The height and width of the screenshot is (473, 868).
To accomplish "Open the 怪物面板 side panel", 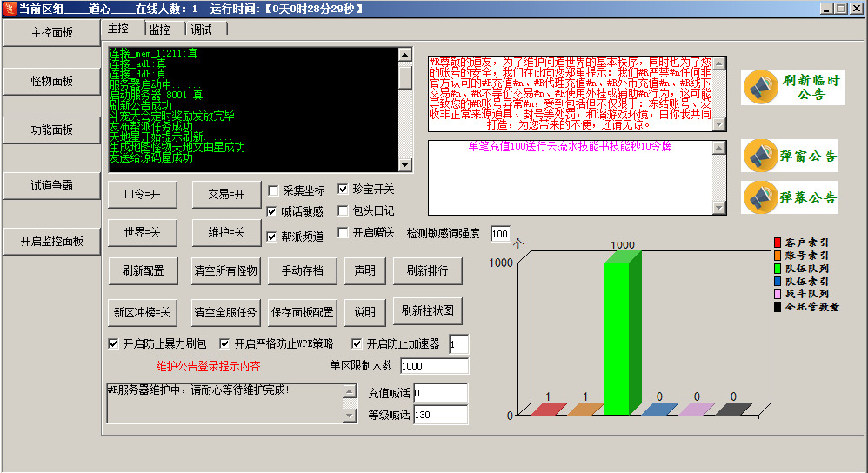I will (x=52, y=82).
